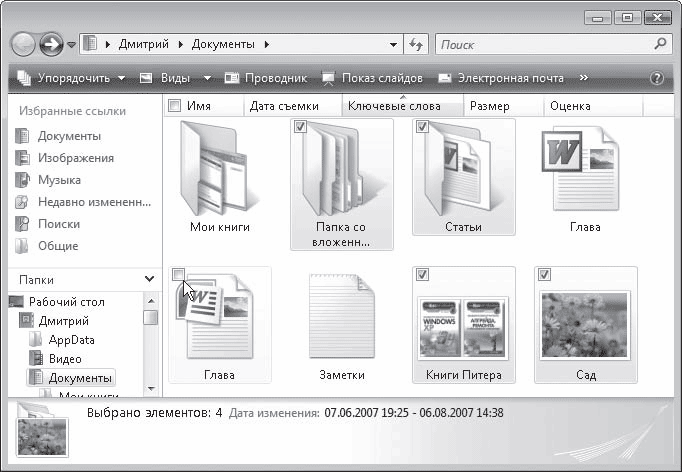Click the Back navigation arrow button
Image resolution: width=682 pixels, height=472 pixels.
[x=24, y=45]
